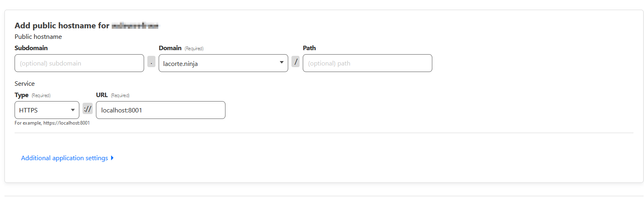Click the Domain field label

(170, 48)
